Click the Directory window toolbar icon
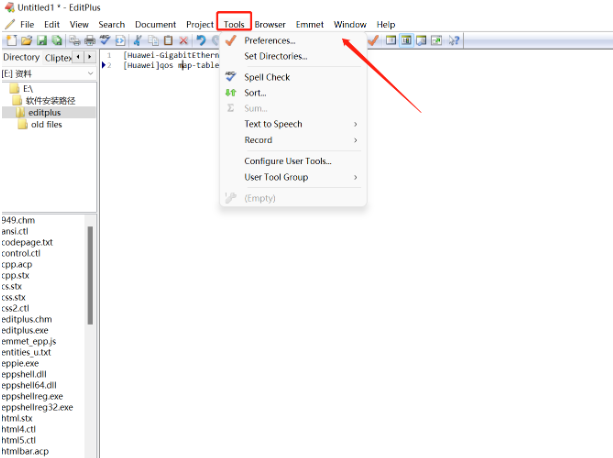This screenshot has width=613, height=458. pos(391,40)
